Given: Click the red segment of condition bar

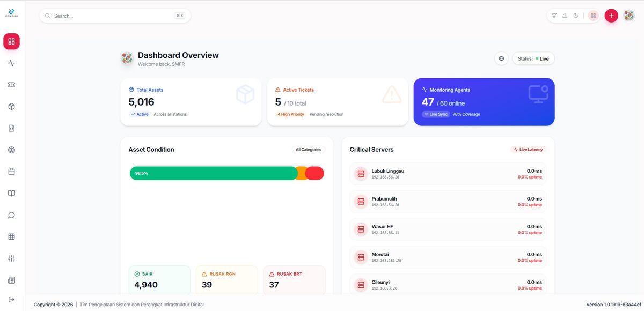Looking at the screenshot, I should click(315, 173).
